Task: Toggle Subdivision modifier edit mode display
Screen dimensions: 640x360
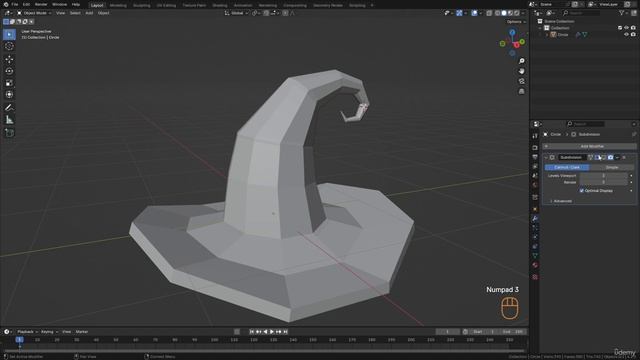Action: point(597,158)
